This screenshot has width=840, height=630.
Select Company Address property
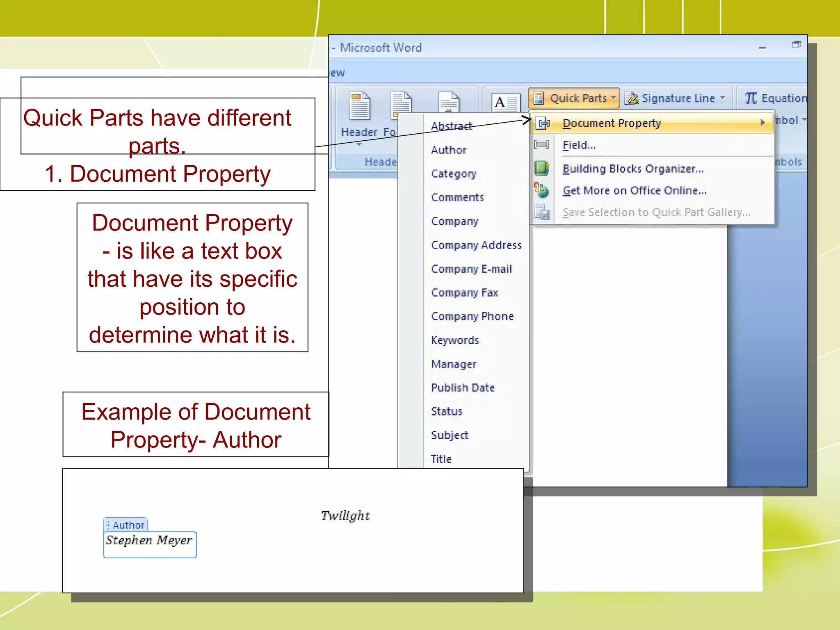(476, 245)
